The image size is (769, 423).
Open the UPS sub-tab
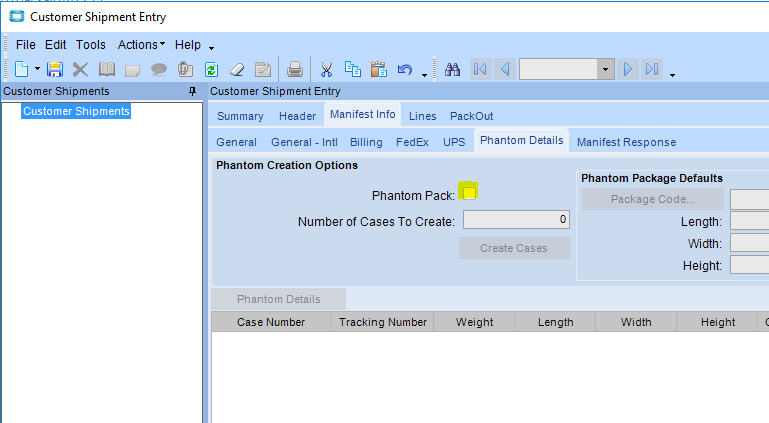tap(454, 142)
